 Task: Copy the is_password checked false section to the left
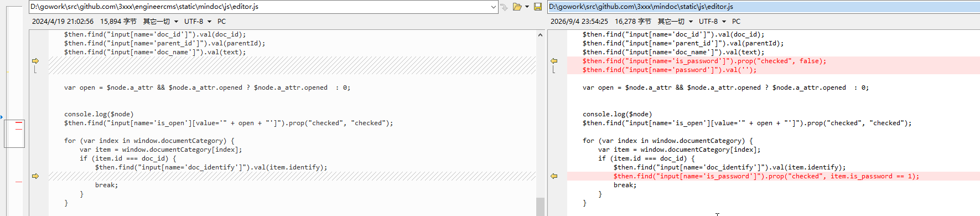[x=554, y=61]
